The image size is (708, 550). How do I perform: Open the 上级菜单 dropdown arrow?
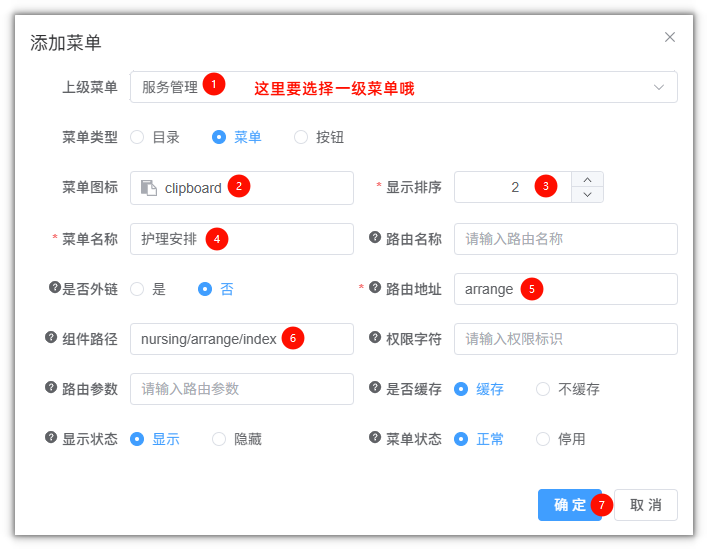point(659,87)
